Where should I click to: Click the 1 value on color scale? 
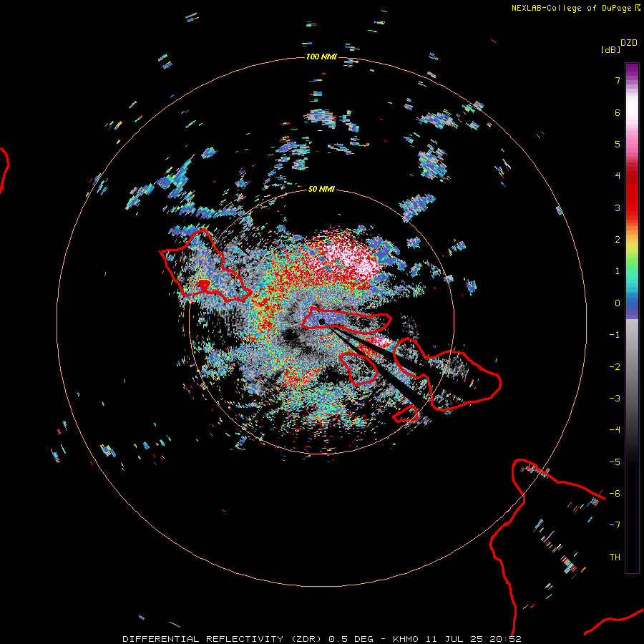618,271
